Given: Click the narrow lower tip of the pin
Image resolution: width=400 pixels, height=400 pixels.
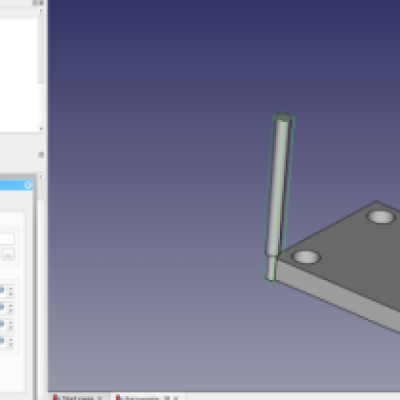Looking at the screenshot, I should pyautogui.click(x=271, y=268).
